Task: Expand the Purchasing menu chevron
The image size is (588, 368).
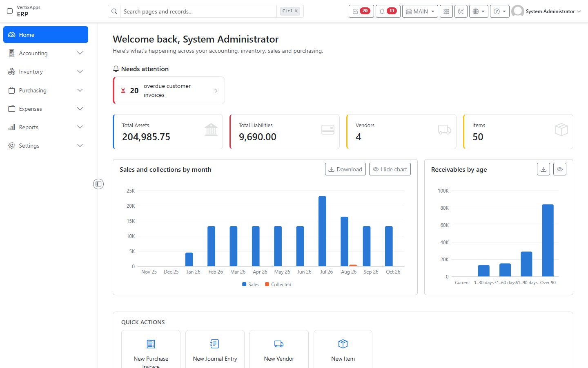Action: (x=80, y=90)
